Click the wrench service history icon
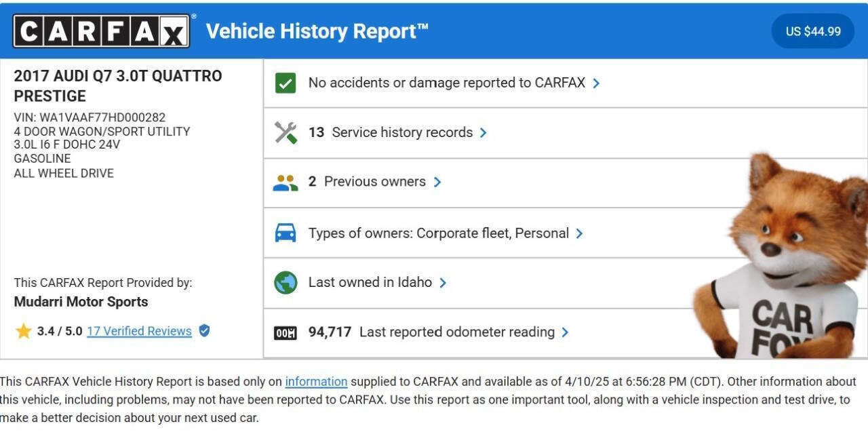 click(285, 132)
